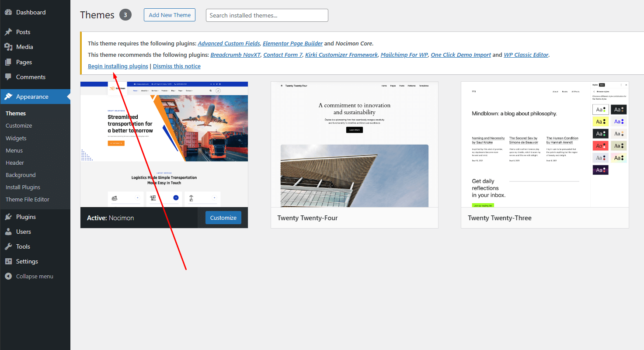The height and width of the screenshot is (350, 644).
Task: Click the Add New Theme button
Action: 170,15
